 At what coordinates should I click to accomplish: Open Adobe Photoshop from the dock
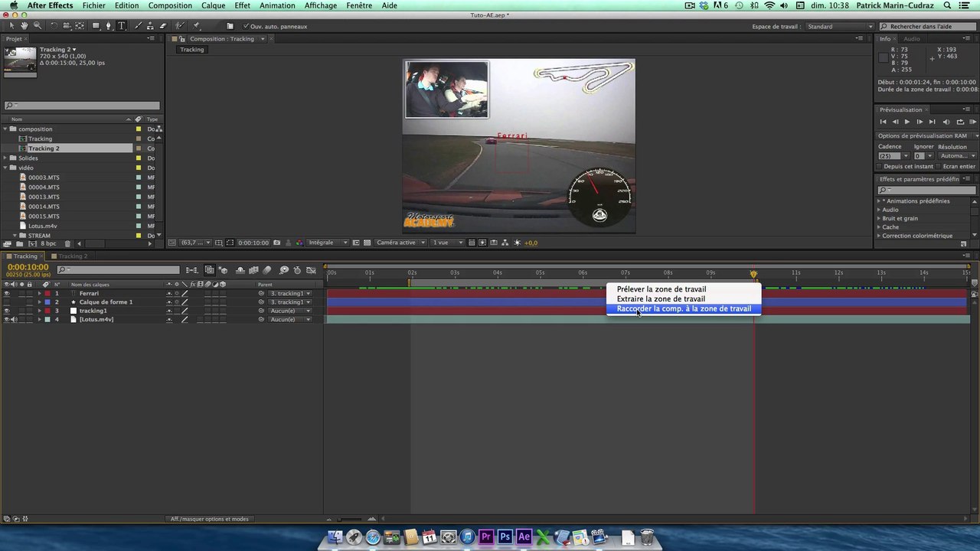[x=505, y=537]
